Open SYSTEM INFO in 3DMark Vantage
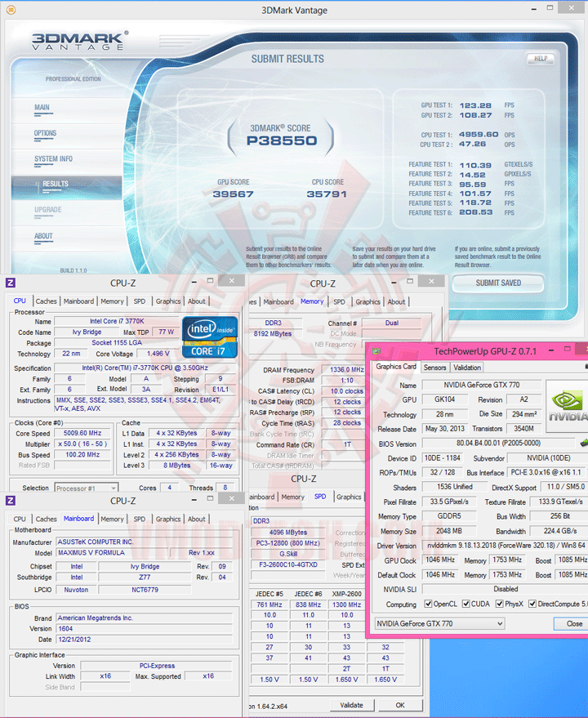The width and height of the screenshot is (588, 718). [53, 159]
